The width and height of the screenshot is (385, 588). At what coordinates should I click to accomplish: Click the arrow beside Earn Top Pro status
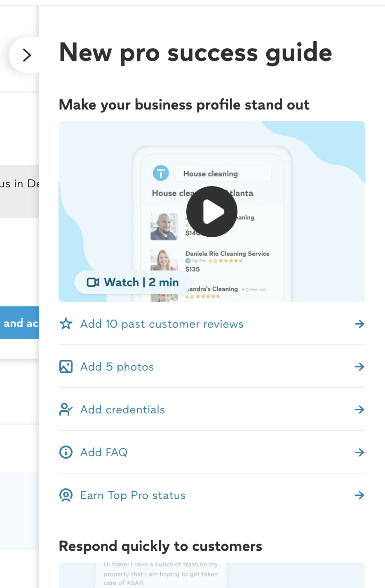click(x=360, y=495)
